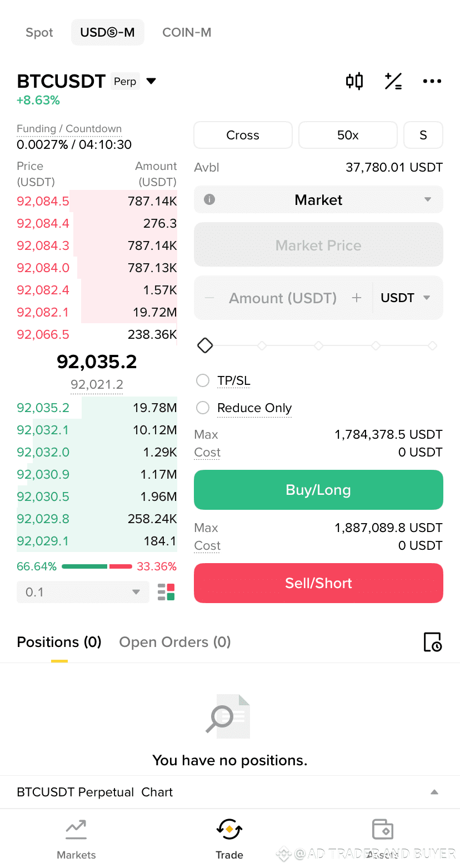Image resolution: width=460 pixels, height=868 pixels.
Task: Open Assets wallet in the bottom navigation
Action: [x=382, y=840]
